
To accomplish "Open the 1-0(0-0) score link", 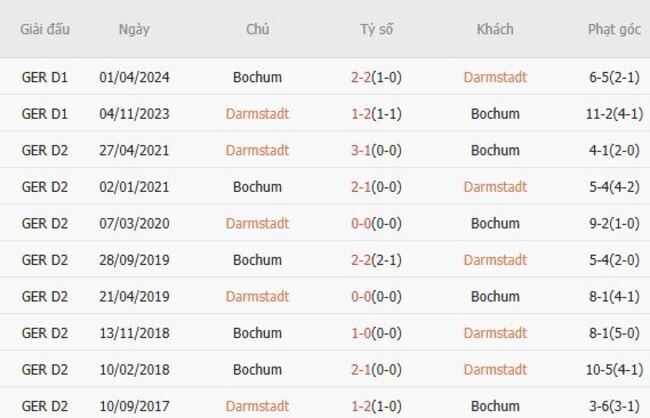I will tap(377, 333).
